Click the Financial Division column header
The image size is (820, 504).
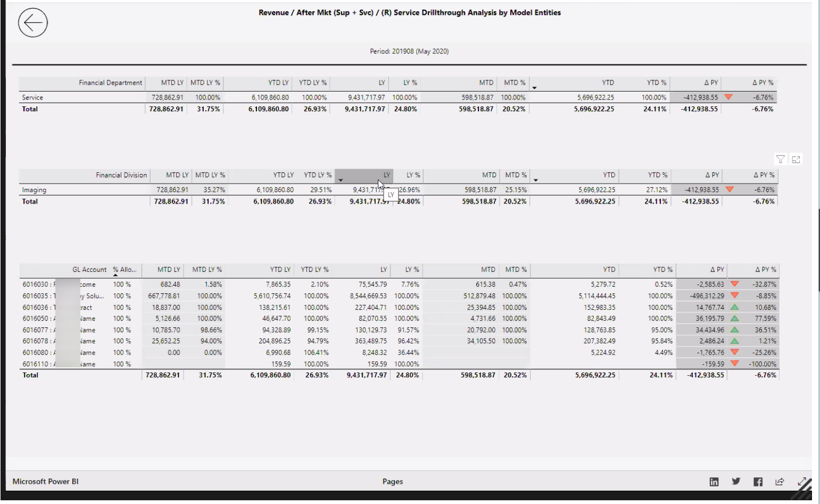click(x=121, y=175)
